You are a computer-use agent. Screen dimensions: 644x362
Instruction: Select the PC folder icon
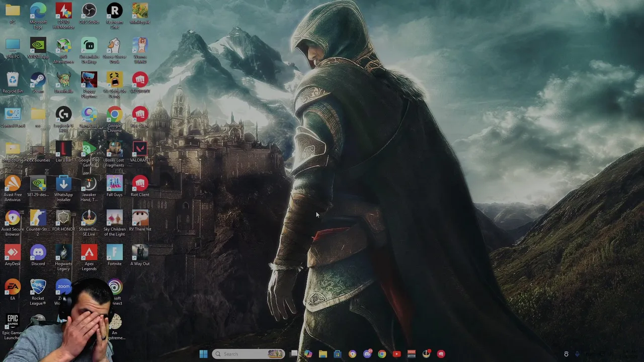pos(13,14)
